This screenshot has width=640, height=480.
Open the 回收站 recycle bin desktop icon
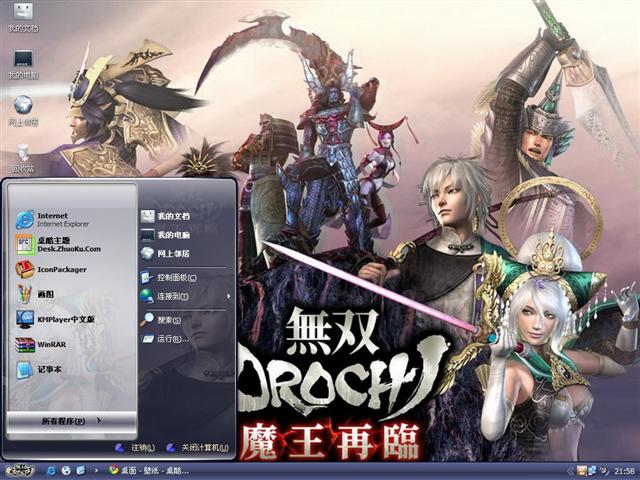pos(23,158)
